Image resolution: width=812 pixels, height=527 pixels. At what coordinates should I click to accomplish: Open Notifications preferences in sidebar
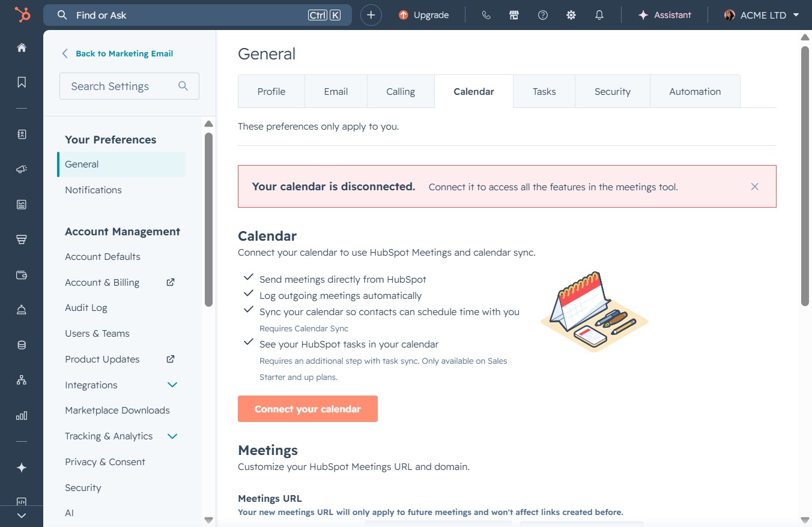93,190
